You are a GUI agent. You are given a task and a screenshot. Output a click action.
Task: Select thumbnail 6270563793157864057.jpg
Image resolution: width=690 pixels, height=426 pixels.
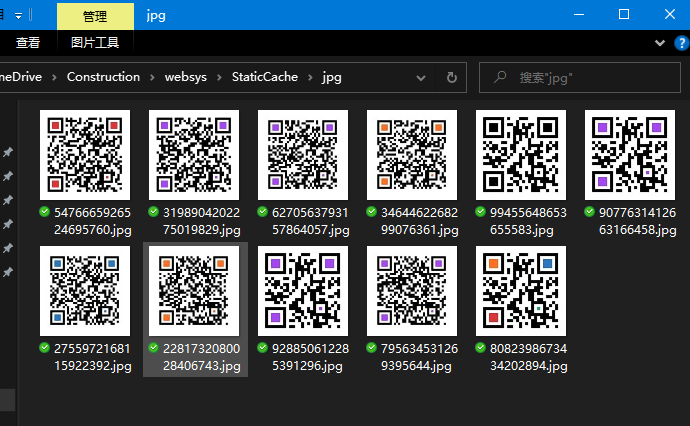coord(303,155)
